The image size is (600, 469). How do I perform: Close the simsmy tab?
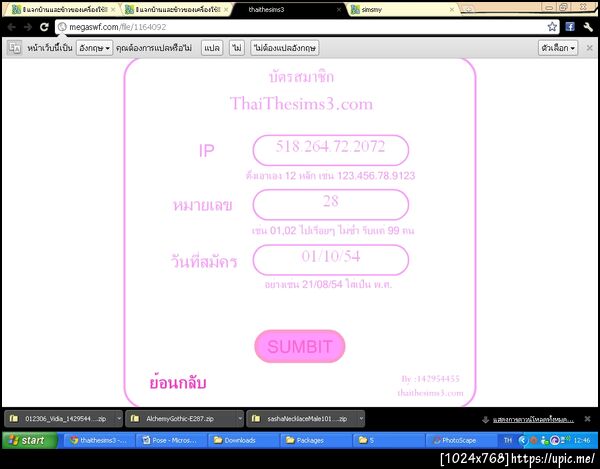pos(452,10)
